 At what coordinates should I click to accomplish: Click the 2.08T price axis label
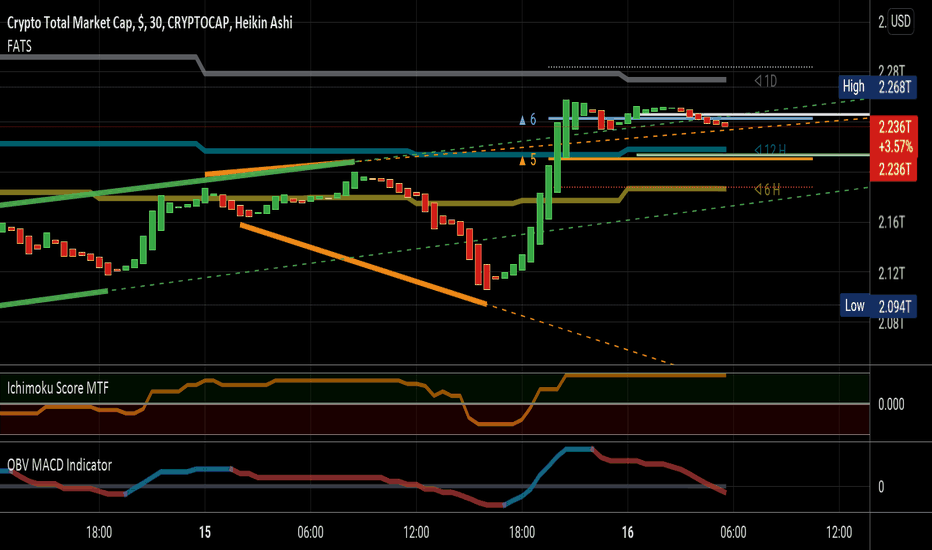pyautogui.click(x=891, y=323)
